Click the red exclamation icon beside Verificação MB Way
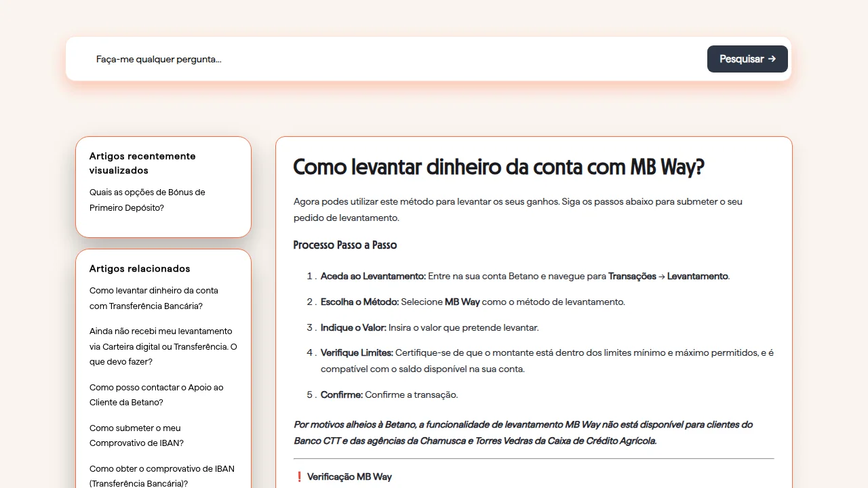Screen dimensions: 868x488 click(x=300, y=476)
